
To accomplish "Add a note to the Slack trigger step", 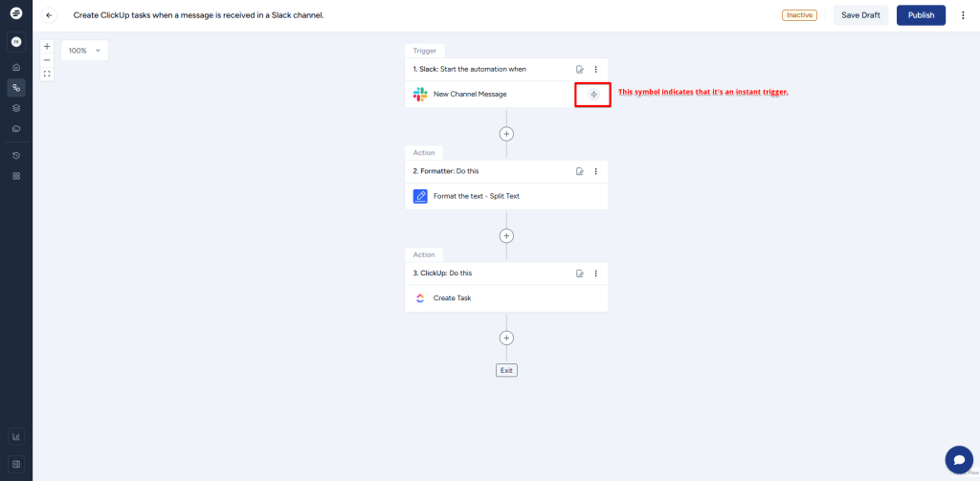I will pyautogui.click(x=579, y=69).
